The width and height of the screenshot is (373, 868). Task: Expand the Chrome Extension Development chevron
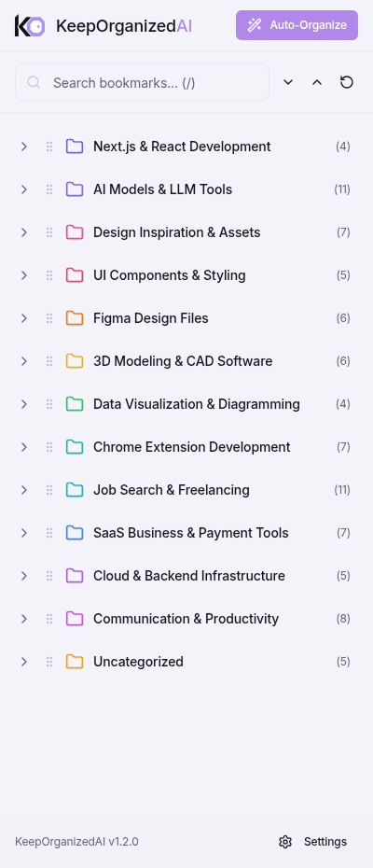pyautogui.click(x=24, y=447)
